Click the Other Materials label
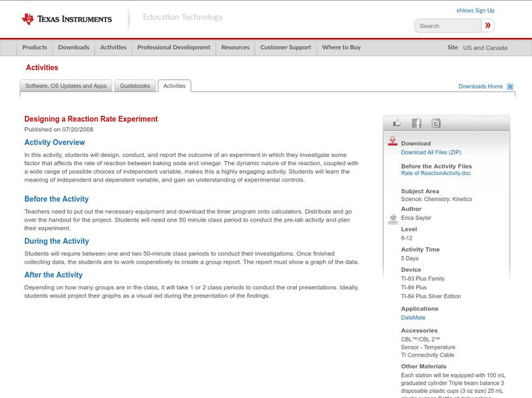 pyautogui.click(x=424, y=367)
